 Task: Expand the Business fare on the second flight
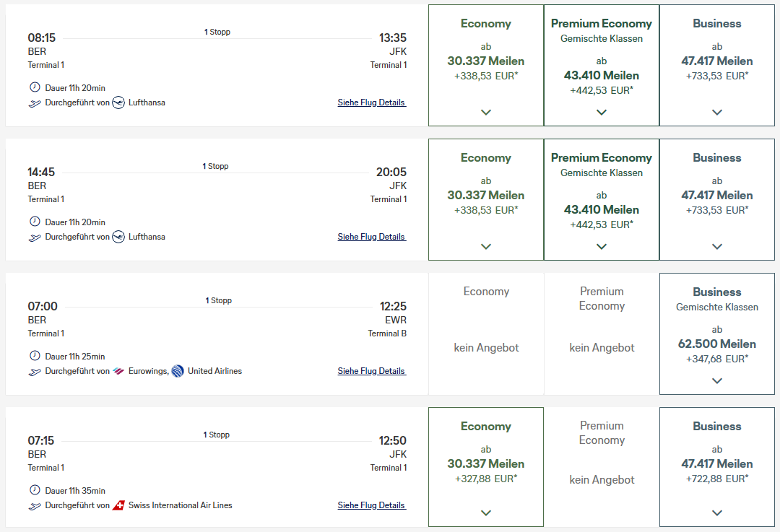click(x=716, y=246)
